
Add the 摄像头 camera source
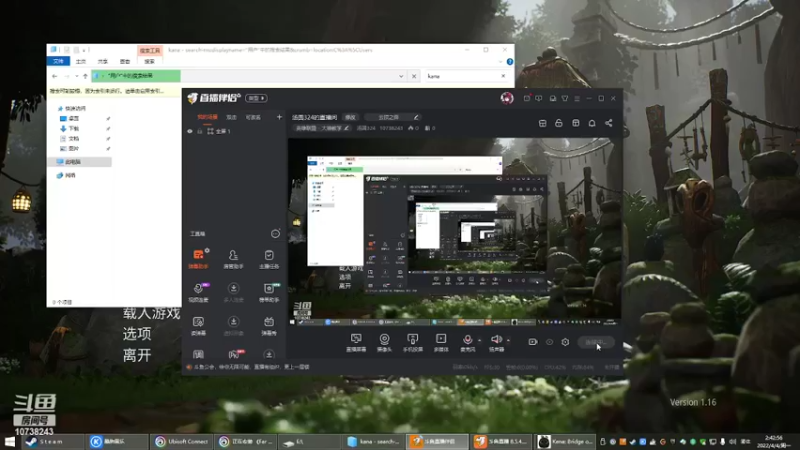tap(384, 342)
